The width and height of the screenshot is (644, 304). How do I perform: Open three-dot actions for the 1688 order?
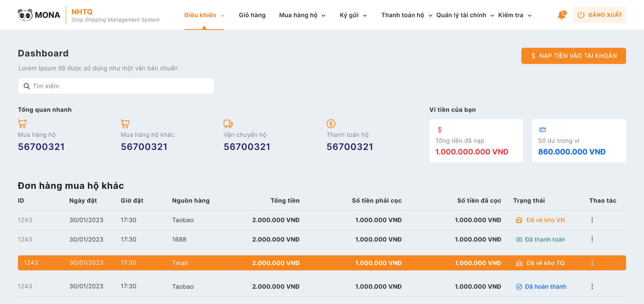592,239
